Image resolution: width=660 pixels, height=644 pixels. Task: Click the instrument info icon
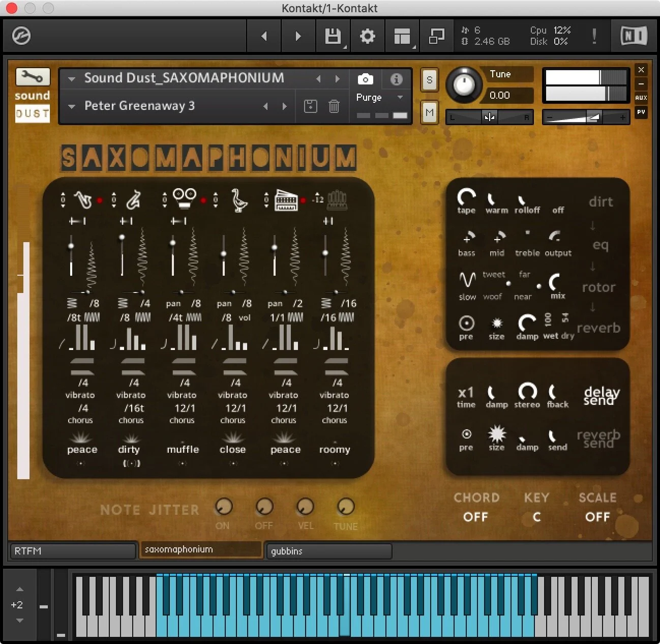pyautogui.click(x=396, y=79)
